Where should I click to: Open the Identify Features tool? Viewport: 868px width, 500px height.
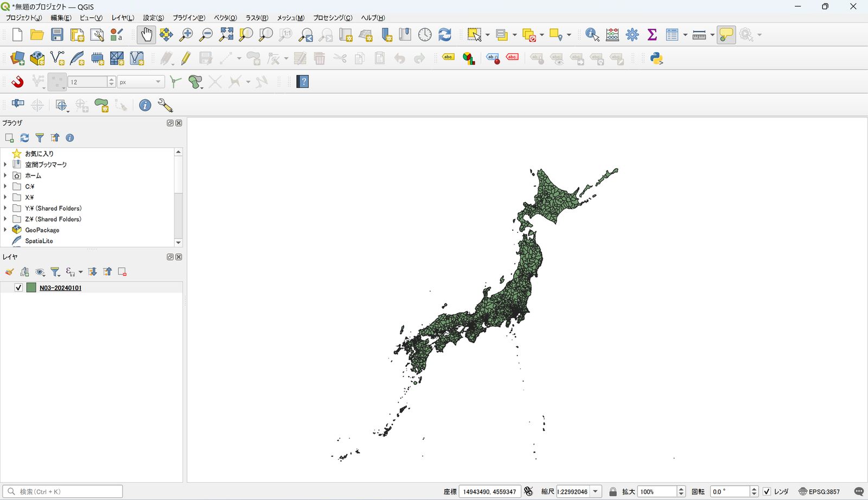coord(592,35)
